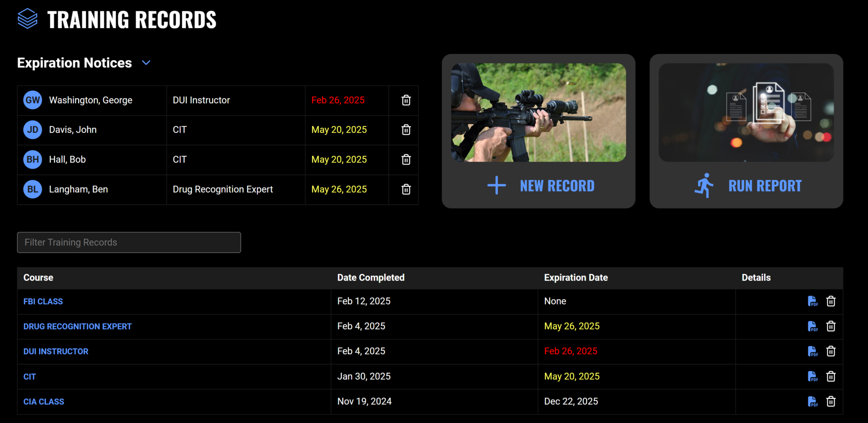Click the running figure Run Report icon
The image size is (868, 423).
[x=704, y=185]
